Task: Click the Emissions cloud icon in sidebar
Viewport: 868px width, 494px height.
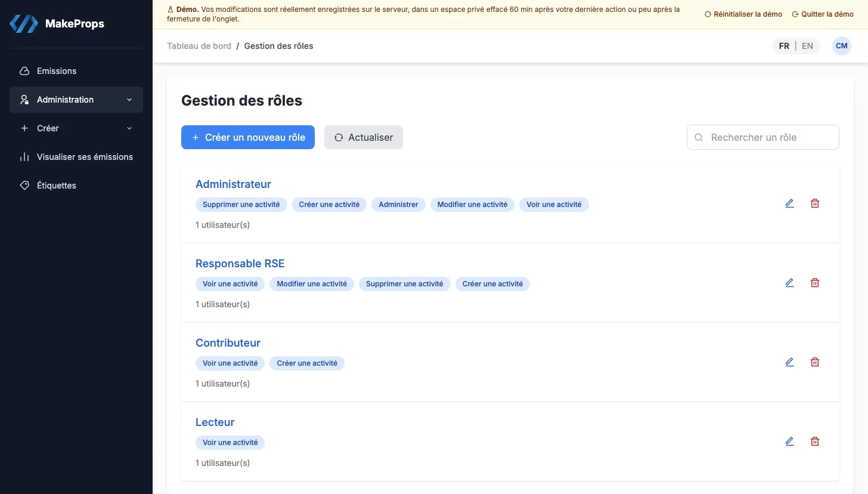Action: [24, 71]
